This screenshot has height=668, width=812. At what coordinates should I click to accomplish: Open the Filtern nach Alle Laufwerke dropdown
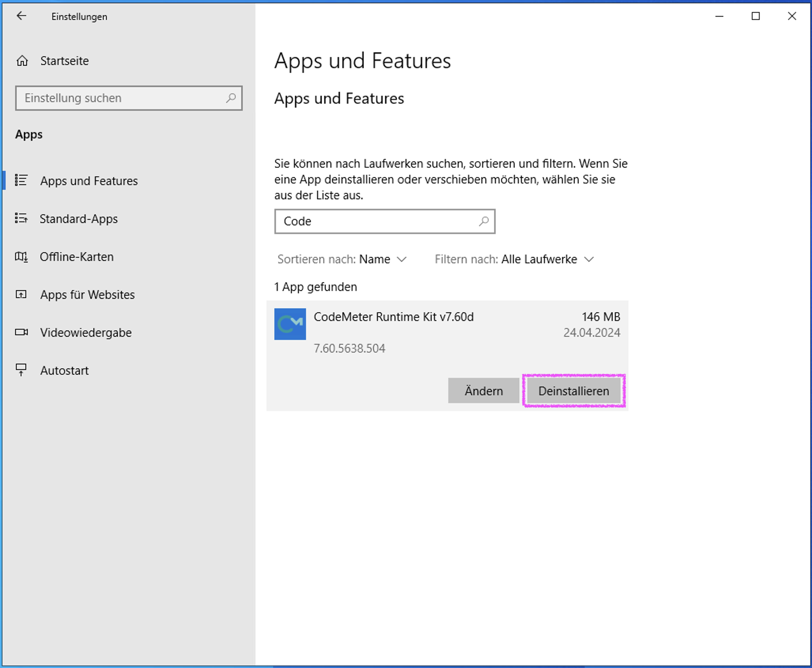pos(514,259)
